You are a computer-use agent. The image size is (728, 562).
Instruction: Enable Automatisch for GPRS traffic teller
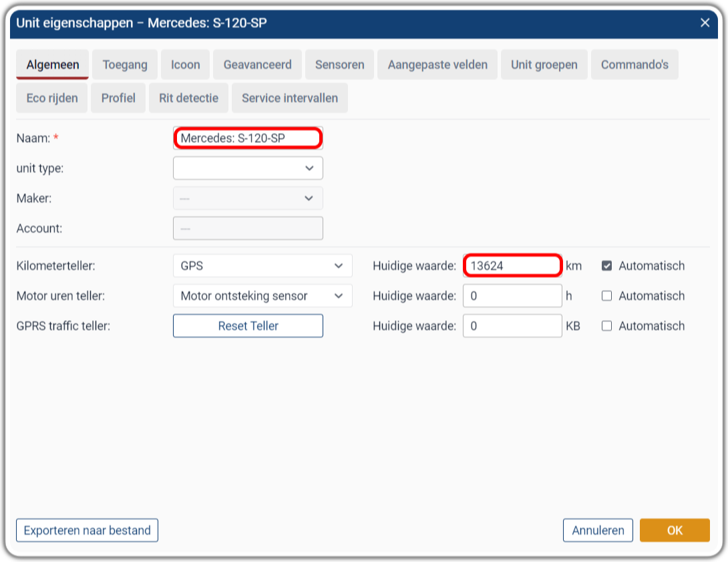click(x=606, y=326)
